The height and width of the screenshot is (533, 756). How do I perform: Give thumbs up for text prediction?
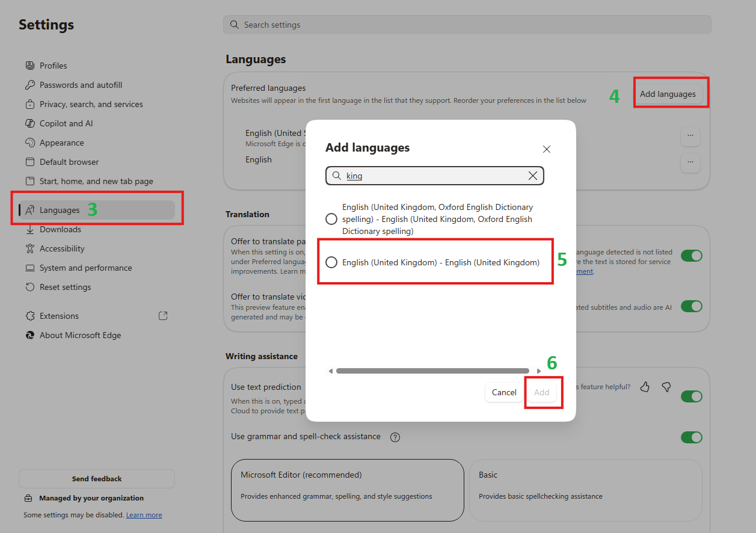[645, 387]
